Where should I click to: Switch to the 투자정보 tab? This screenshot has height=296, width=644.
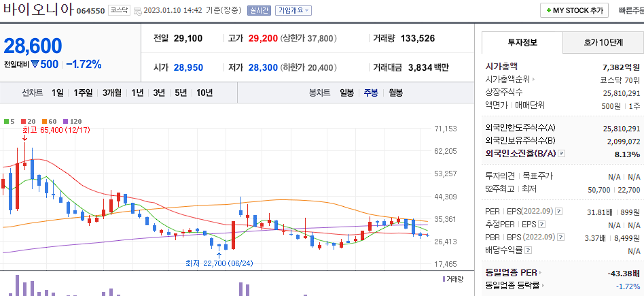click(522, 42)
